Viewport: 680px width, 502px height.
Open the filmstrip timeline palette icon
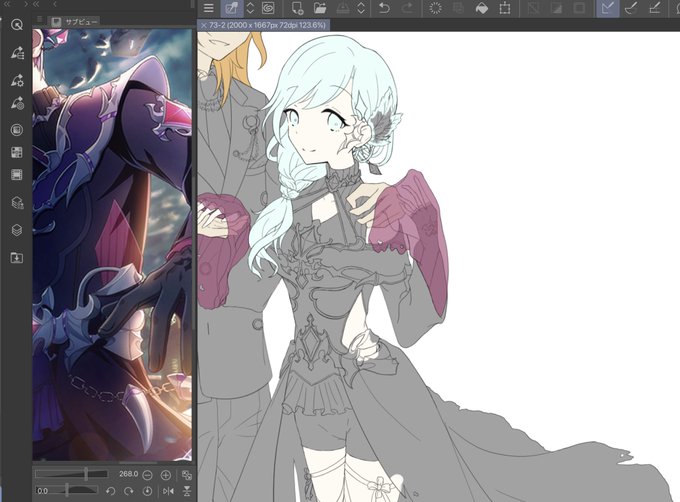pos(16,175)
